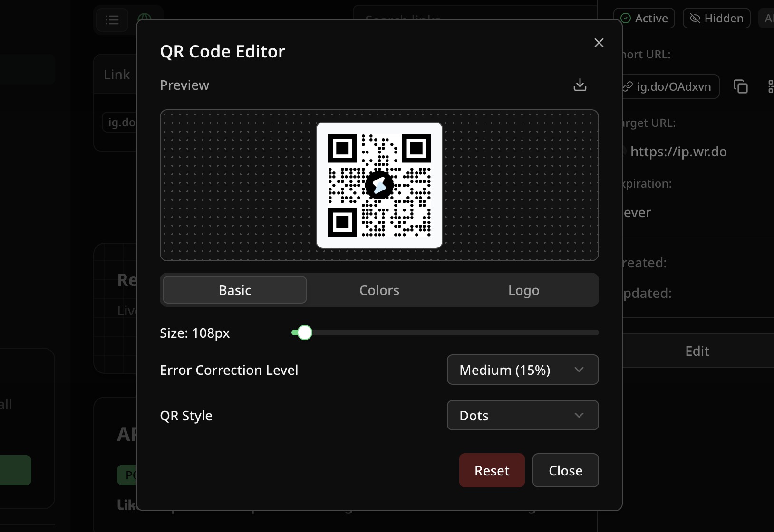Viewport: 774px width, 532px height.
Task: Click the checkmark icon in the Active filter
Action: coord(626,18)
